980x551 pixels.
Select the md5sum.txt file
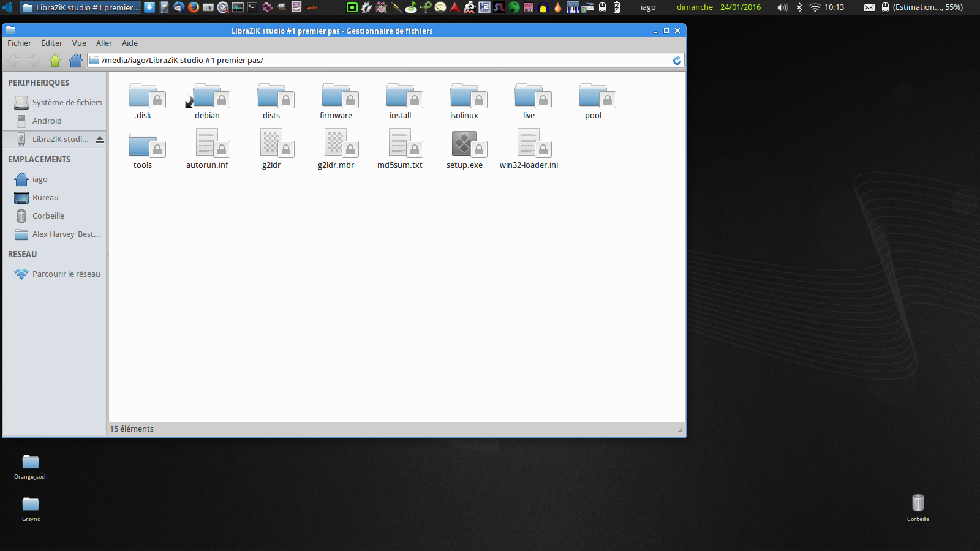tap(400, 149)
